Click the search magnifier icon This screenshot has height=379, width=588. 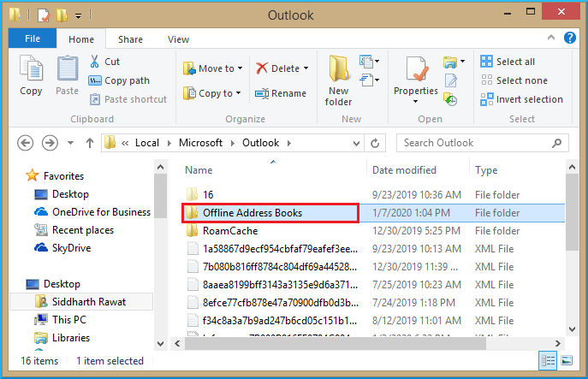[x=557, y=143]
